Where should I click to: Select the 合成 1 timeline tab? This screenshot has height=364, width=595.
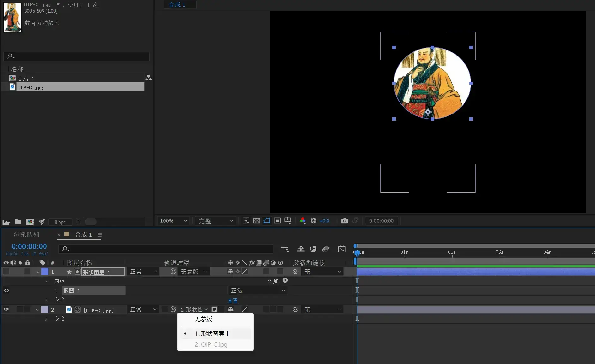click(x=83, y=235)
